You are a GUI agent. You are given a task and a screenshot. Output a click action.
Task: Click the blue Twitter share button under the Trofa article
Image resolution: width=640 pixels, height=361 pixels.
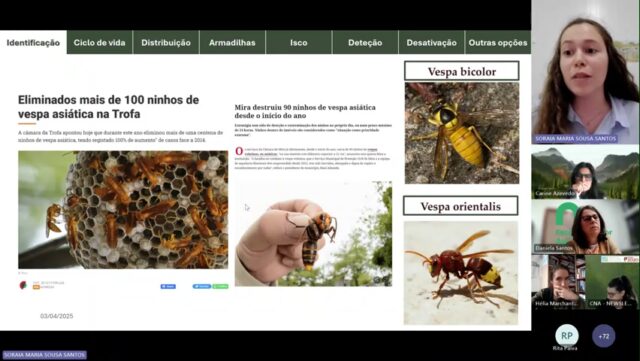202,286
